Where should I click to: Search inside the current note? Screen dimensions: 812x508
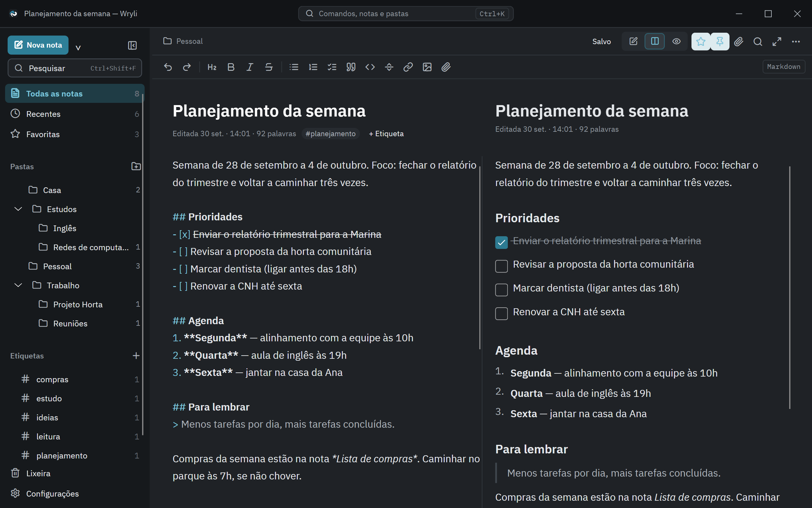pos(758,41)
